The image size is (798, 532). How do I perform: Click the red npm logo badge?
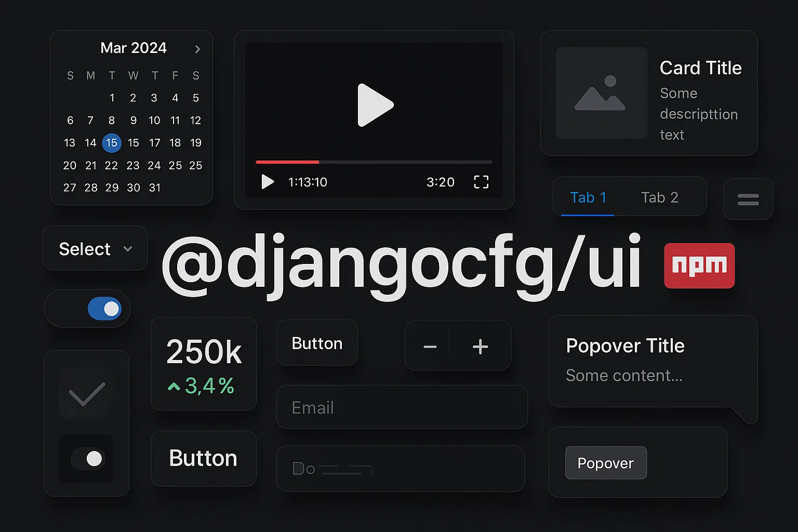pyautogui.click(x=699, y=265)
